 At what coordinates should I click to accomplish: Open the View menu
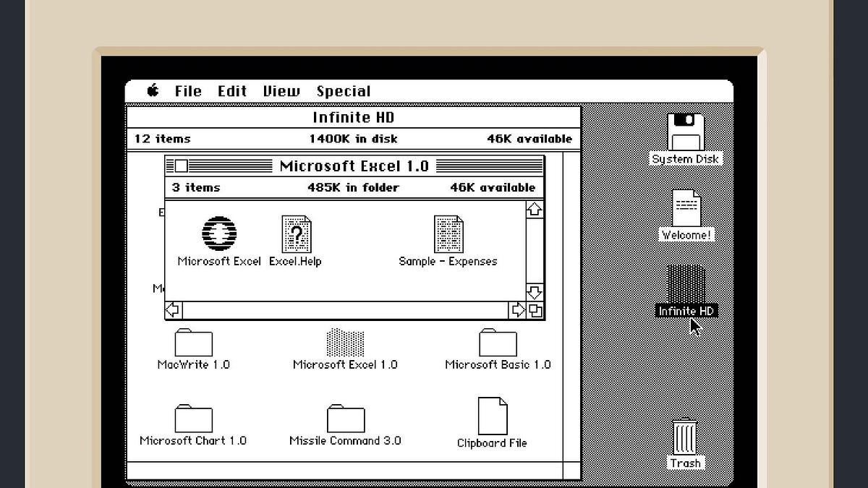[281, 91]
